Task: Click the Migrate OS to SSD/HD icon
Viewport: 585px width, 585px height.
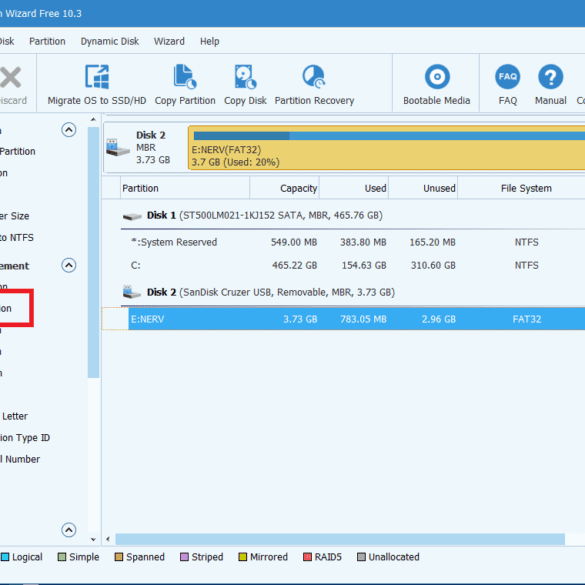Action: tap(97, 77)
